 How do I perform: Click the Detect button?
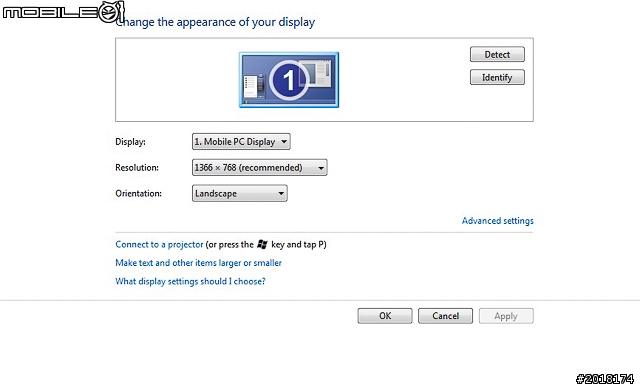coord(497,54)
